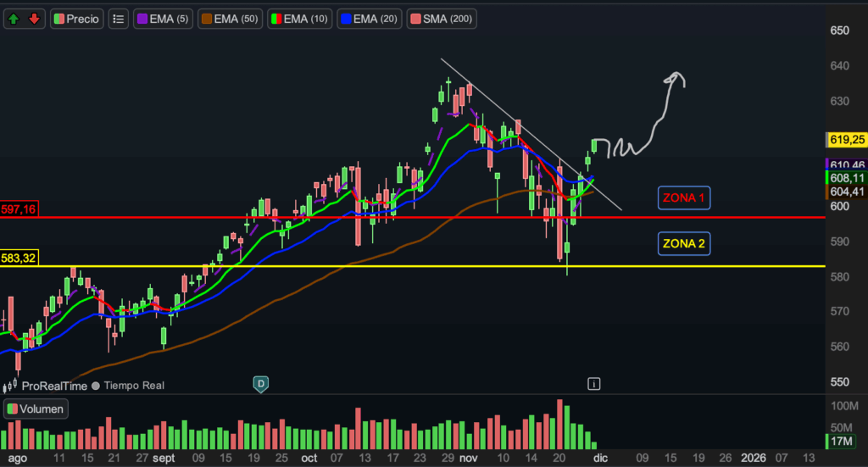Screen dimensions: 868x467
Task: Click the red down arrow icon
Action: [x=34, y=18]
